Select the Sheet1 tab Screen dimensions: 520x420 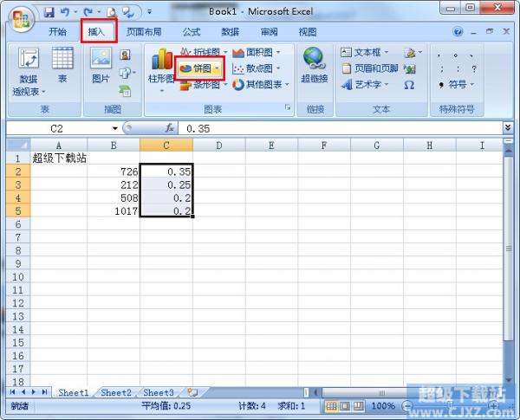[74, 393]
